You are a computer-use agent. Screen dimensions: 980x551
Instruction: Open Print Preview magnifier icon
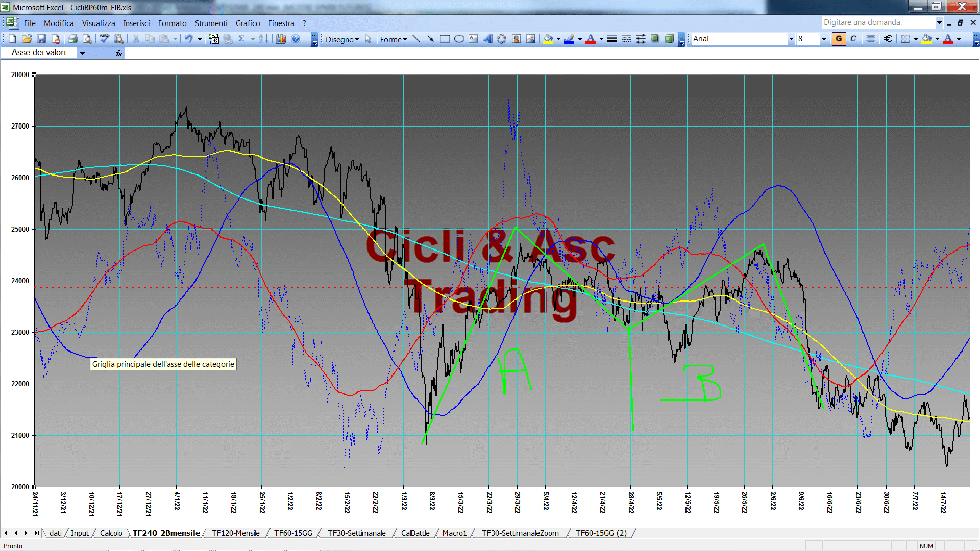pyautogui.click(x=87, y=39)
